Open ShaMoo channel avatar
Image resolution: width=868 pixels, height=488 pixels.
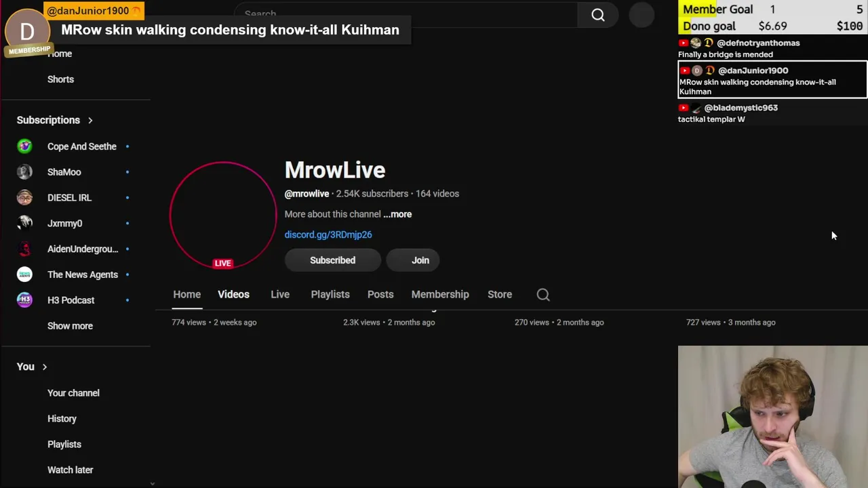24,172
